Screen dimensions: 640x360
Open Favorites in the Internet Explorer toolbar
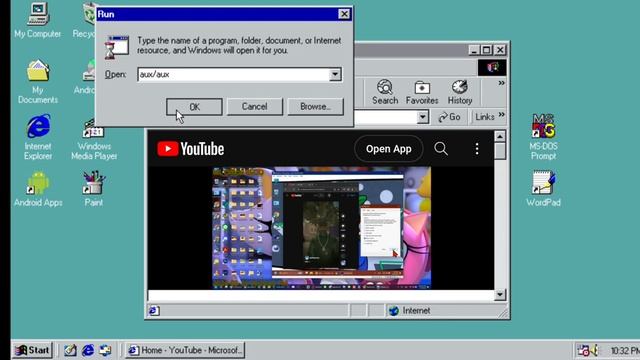[422, 92]
